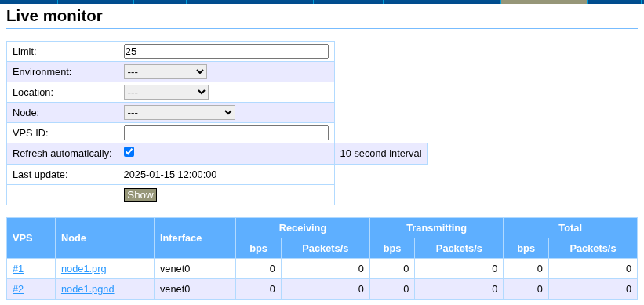Click the Packets/s header under Receiving
The image size is (644, 305).
pos(326,249)
